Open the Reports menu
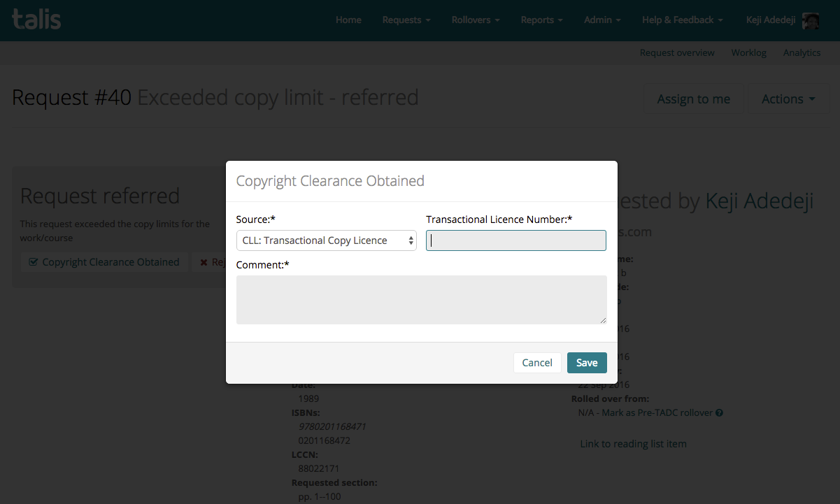 [541, 20]
